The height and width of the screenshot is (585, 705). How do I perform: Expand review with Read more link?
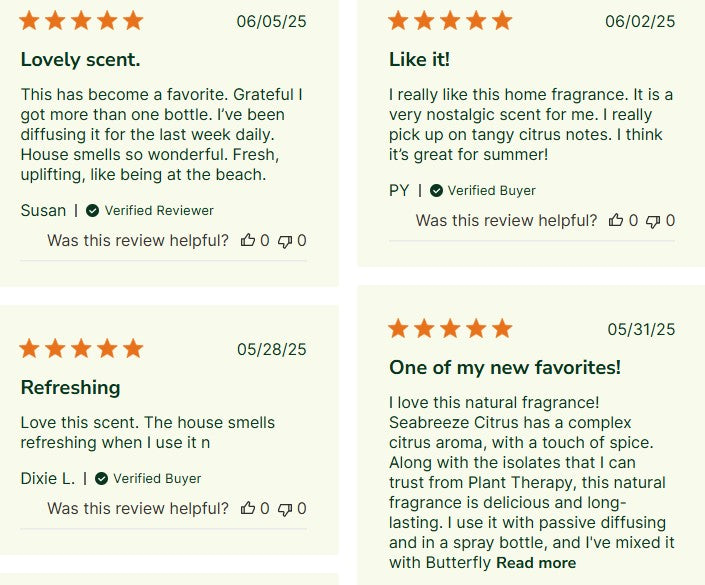coord(536,563)
